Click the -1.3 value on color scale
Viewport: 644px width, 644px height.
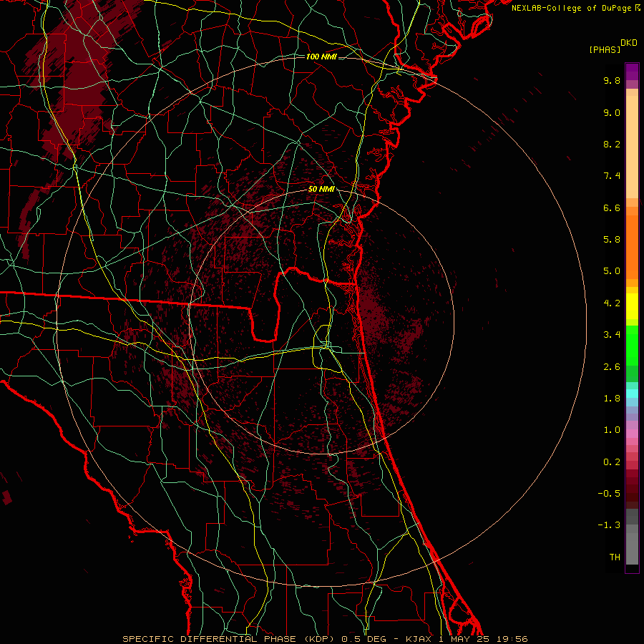tap(609, 525)
